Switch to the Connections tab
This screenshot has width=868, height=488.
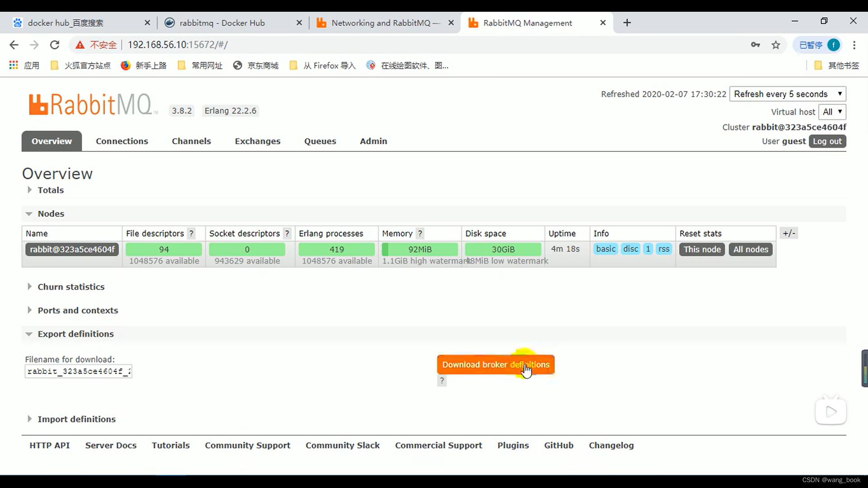[122, 141]
